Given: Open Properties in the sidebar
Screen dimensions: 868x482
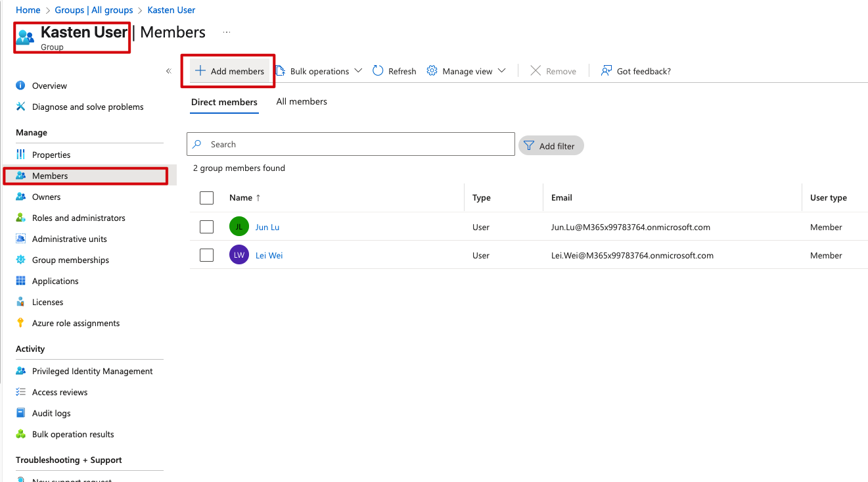Looking at the screenshot, I should point(51,155).
